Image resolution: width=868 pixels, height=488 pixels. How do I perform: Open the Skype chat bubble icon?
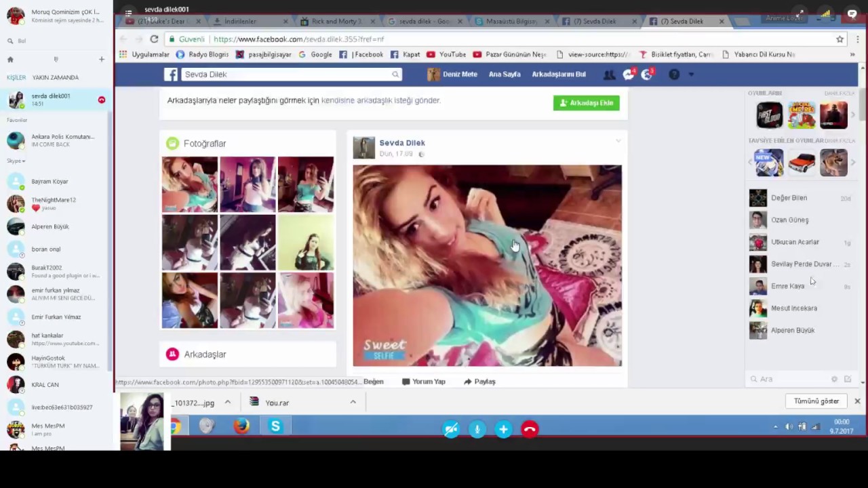coord(852,14)
